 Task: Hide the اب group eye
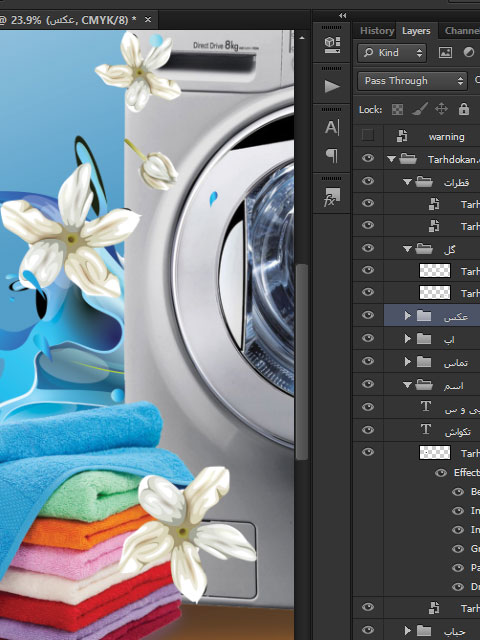(368, 338)
